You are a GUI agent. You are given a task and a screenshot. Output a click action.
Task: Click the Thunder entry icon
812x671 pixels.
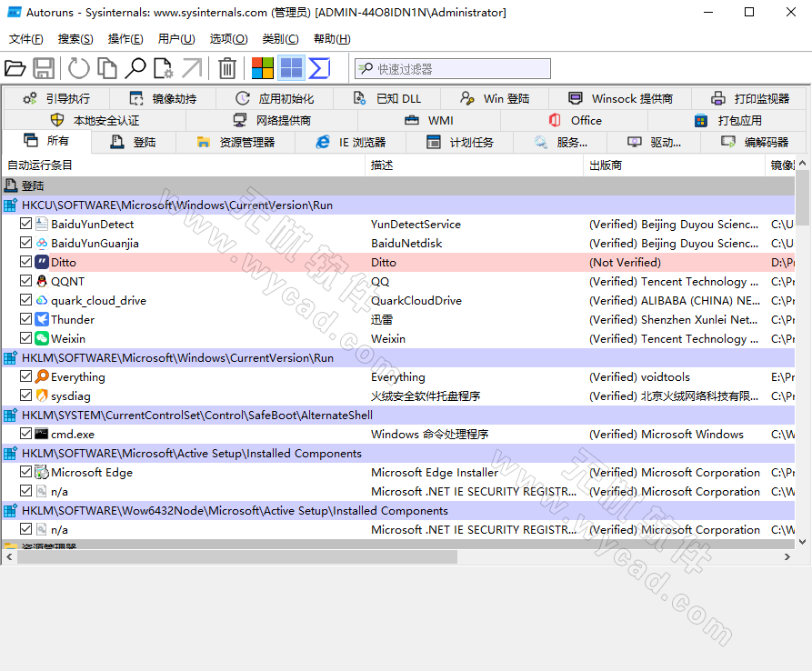click(42, 319)
